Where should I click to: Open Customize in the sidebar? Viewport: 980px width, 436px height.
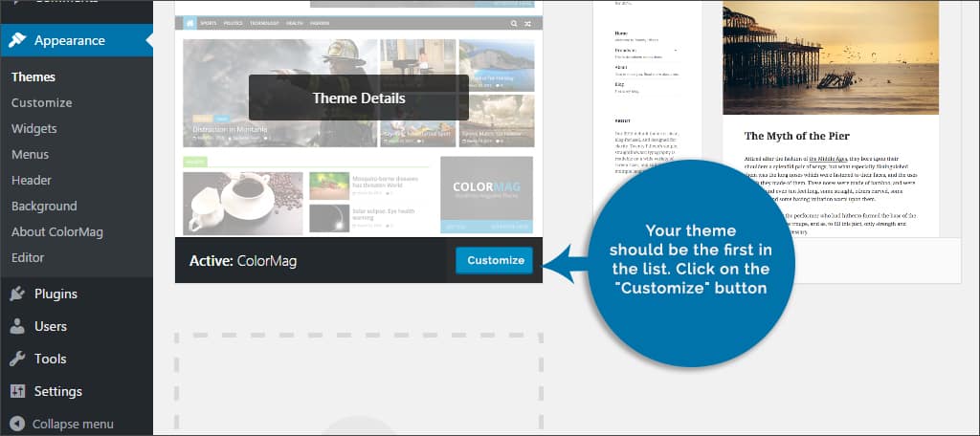pos(41,102)
